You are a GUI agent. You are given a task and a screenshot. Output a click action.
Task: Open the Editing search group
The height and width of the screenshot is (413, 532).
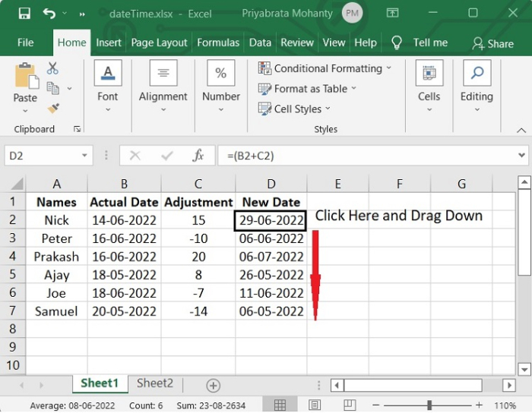pyautogui.click(x=477, y=85)
